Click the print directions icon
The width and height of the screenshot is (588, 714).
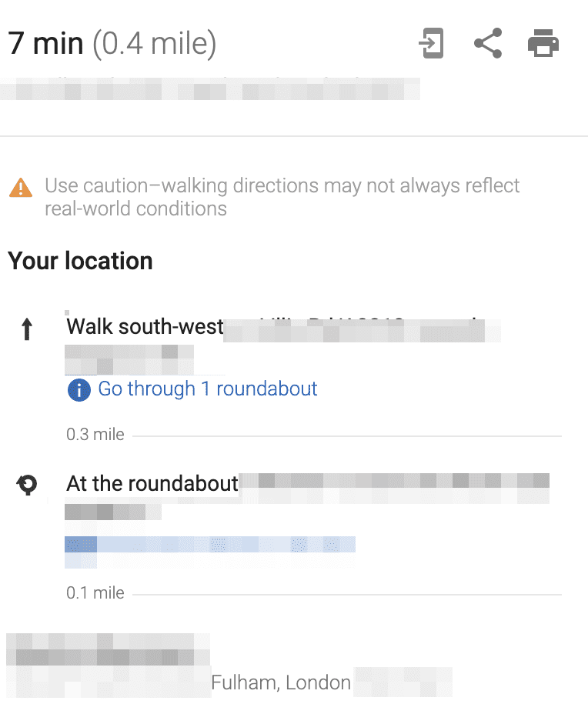point(543,43)
